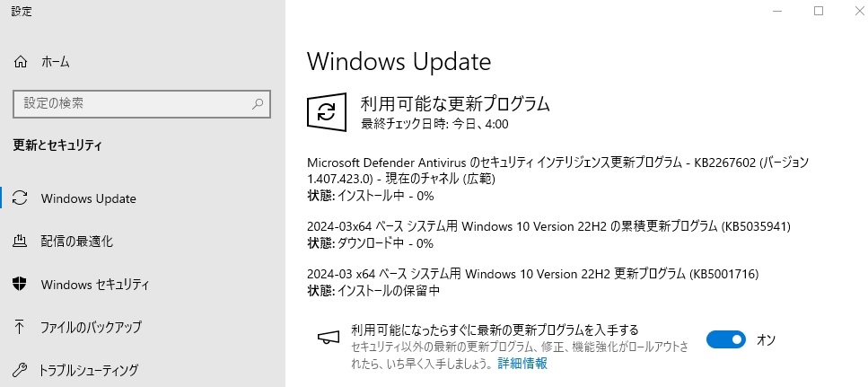
Task: Click the large update status refresh icon
Action: tap(327, 111)
